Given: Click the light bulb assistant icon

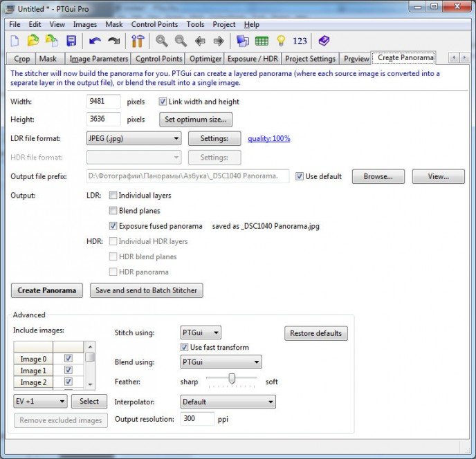Looking at the screenshot, I should pyautogui.click(x=281, y=41).
